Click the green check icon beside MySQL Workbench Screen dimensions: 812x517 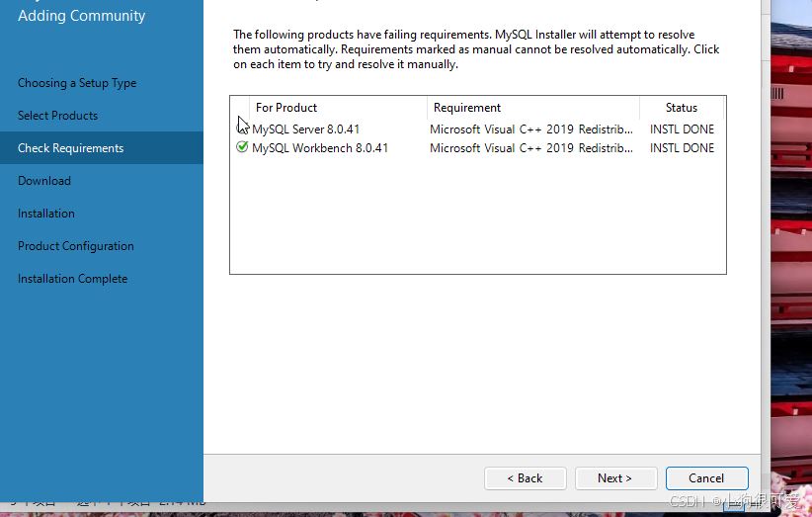(x=242, y=147)
